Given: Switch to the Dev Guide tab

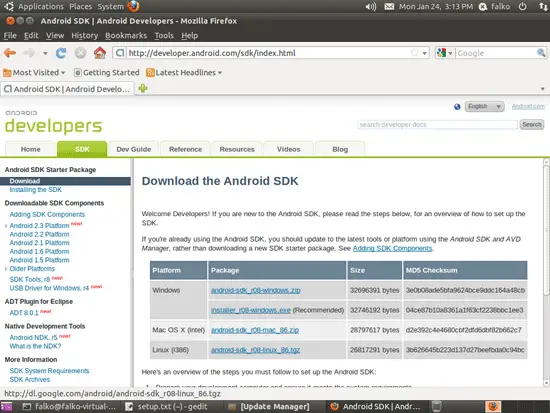Looking at the screenshot, I should 134,149.
